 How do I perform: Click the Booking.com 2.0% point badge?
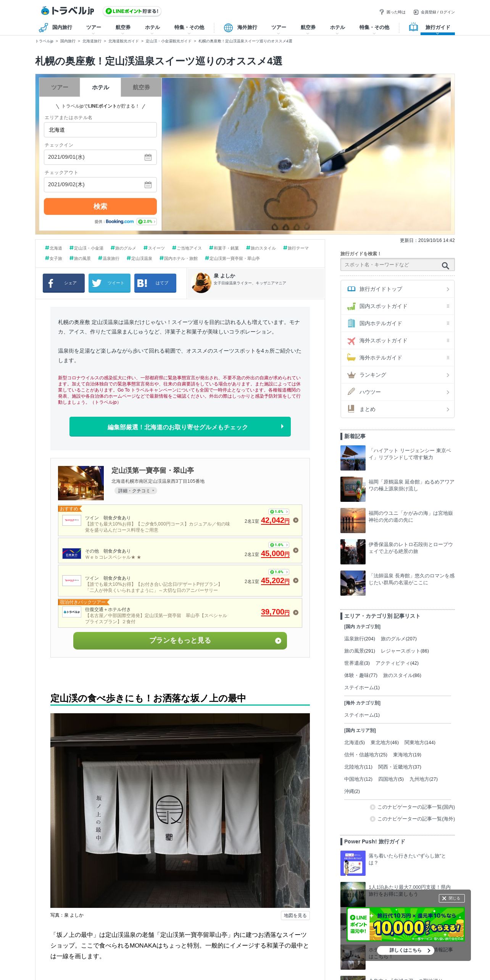[x=147, y=221]
